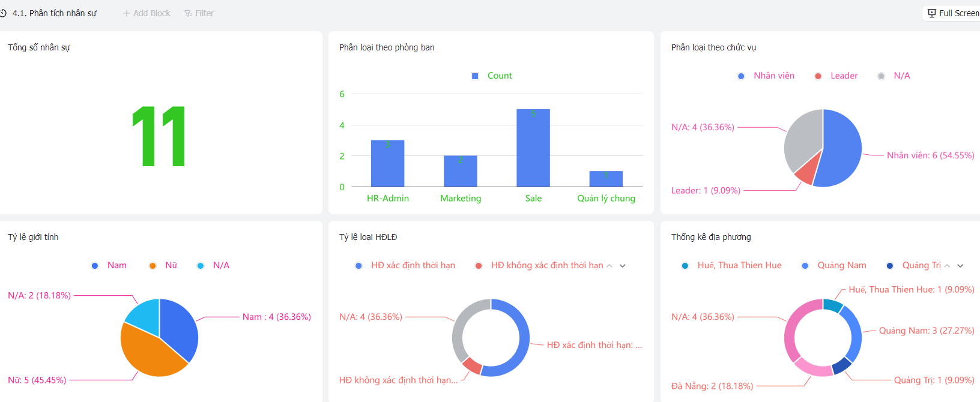
Task: Click the Huế, Thua Thien Hue: 1 (9.09%) label
Action: [912, 289]
